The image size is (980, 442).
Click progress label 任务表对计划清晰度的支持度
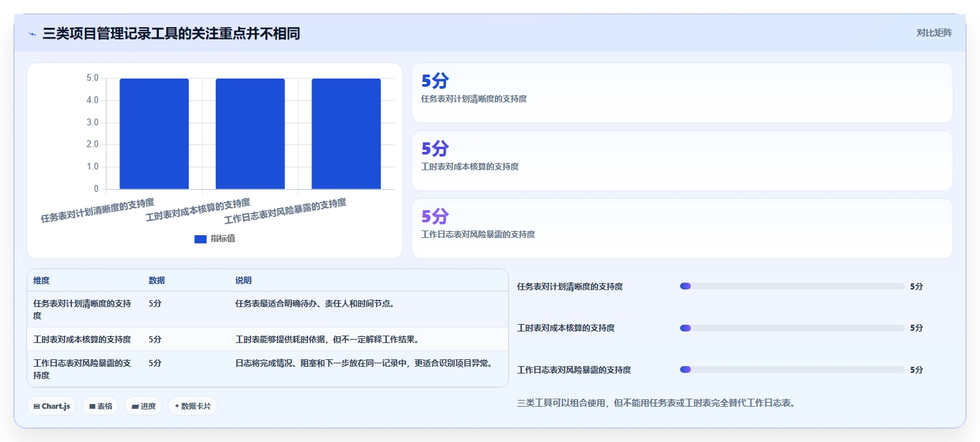[570, 287]
